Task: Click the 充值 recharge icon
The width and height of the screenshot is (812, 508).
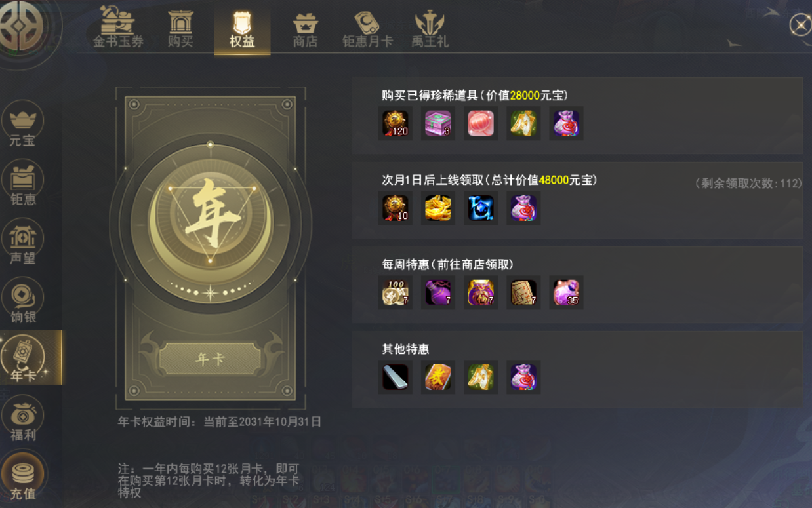Action: 23,477
